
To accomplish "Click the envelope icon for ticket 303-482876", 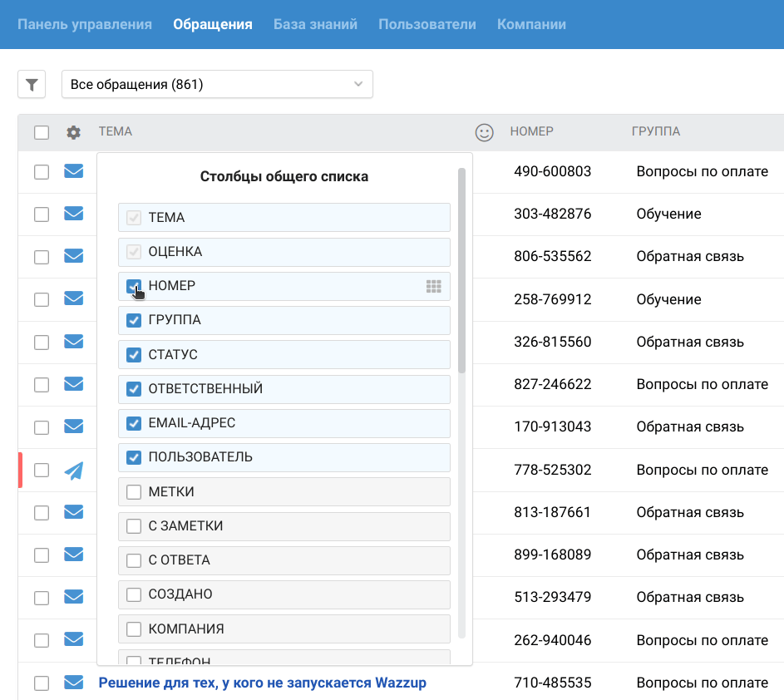I will coord(74,214).
